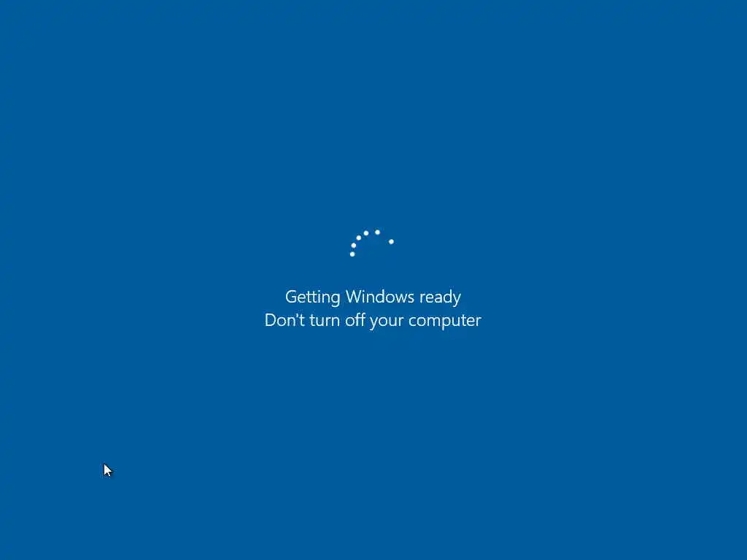Click the word "ready"

440,297
